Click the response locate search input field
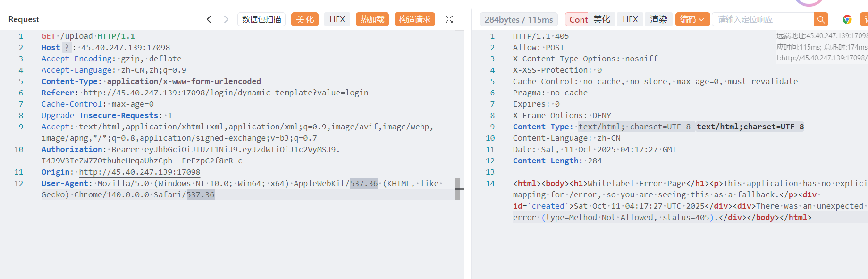Screen dimensions: 868x279 tap(762, 19)
